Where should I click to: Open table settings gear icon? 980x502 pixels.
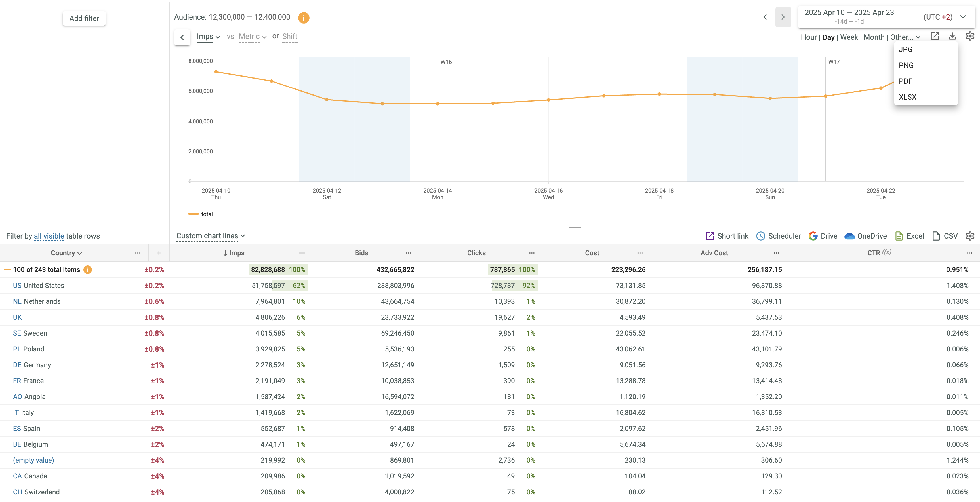(x=970, y=236)
